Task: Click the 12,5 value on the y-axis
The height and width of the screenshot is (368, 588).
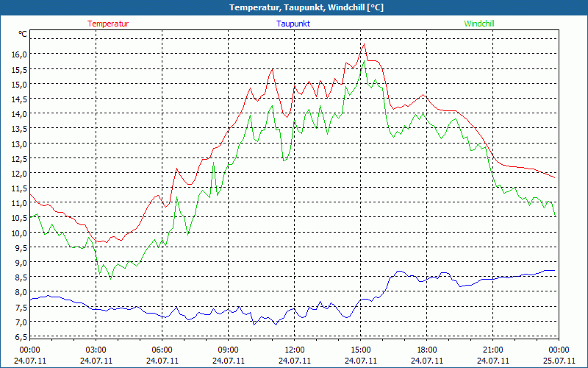Action: pyautogui.click(x=20, y=158)
